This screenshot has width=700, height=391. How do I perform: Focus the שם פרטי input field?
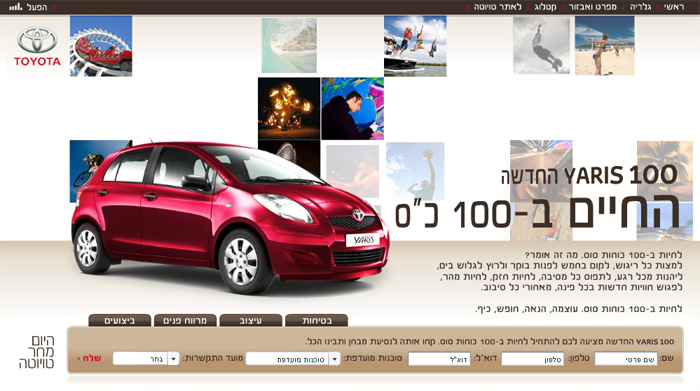[x=626, y=359]
